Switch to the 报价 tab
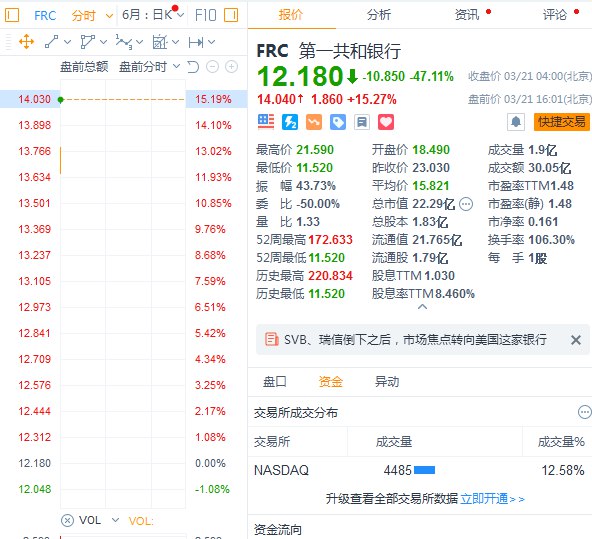This screenshot has height=539, width=592. click(290, 14)
